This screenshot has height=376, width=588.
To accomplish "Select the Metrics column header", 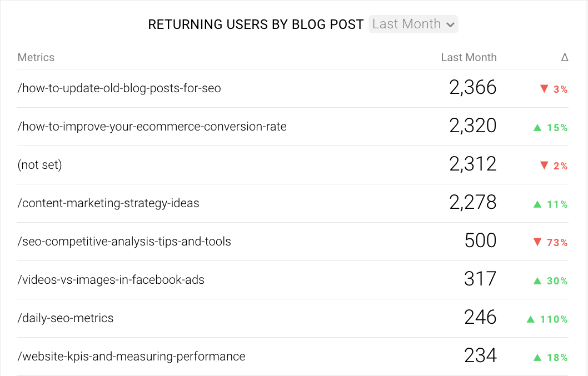I will [36, 57].
